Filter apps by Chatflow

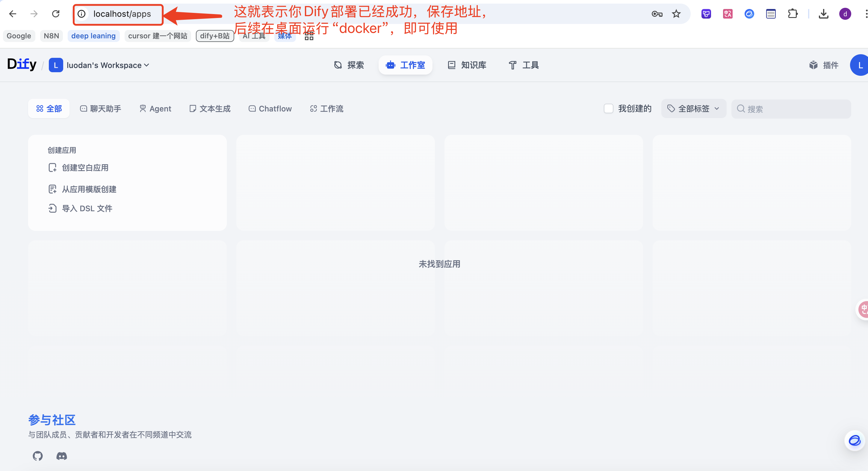[x=270, y=108]
